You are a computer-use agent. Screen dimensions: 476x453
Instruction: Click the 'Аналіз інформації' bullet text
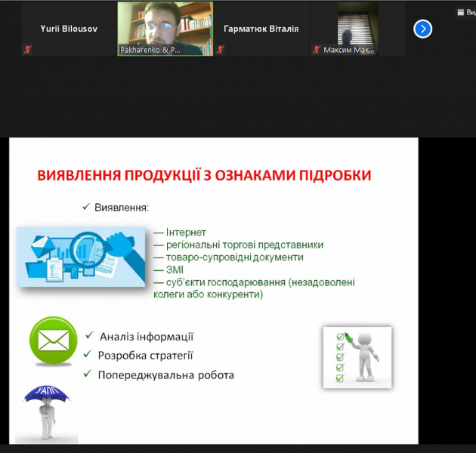145,337
